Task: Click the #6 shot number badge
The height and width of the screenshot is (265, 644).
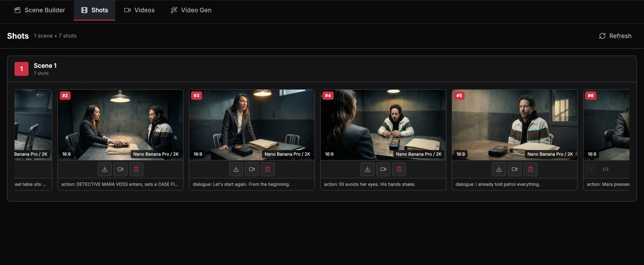Action: point(591,96)
